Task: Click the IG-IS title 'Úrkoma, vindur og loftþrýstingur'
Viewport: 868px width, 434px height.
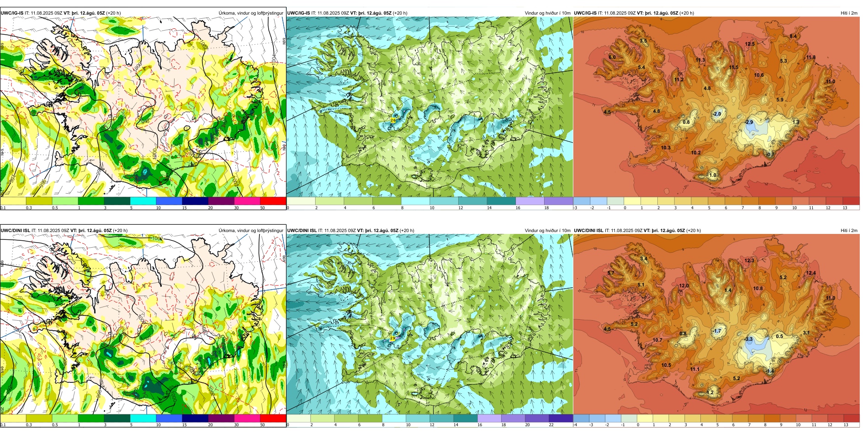Action: coord(251,13)
